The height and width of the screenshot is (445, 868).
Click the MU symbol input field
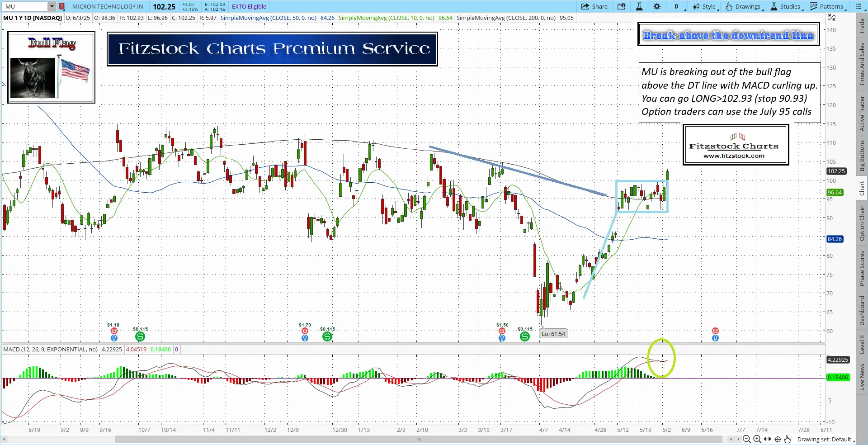click(25, 6)
